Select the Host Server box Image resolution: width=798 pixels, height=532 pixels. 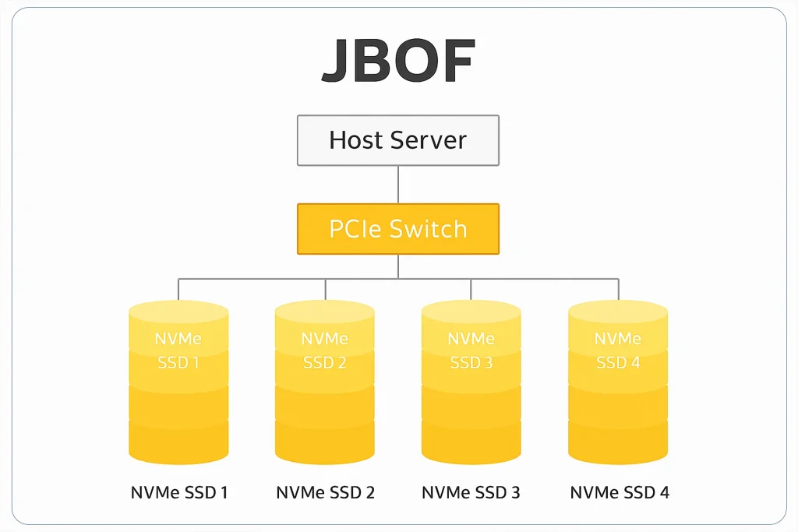(398, 140)
